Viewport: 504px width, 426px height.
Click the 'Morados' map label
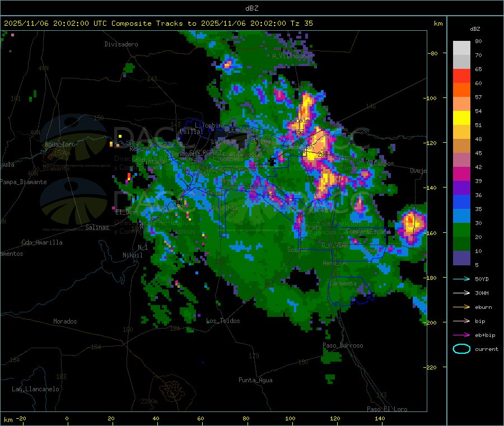point(65,321)
